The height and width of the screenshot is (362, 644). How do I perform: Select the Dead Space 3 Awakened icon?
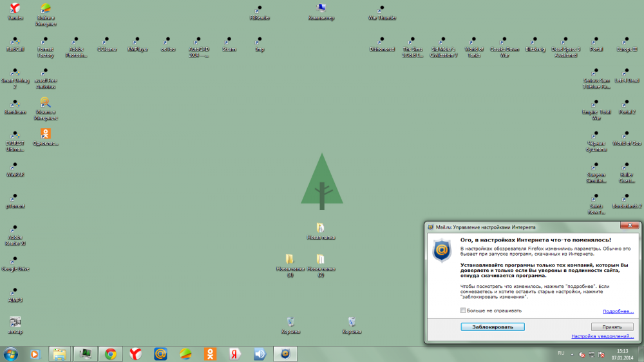[565, 47]
